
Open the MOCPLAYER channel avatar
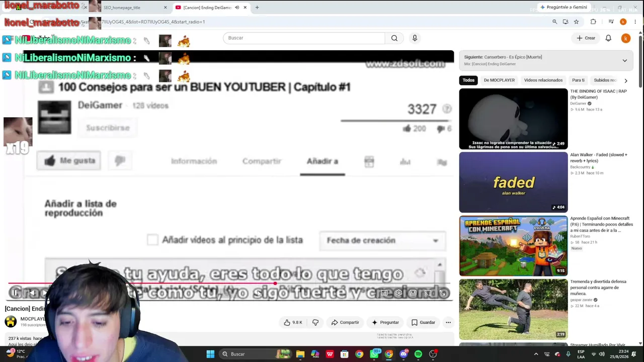[11, 321]
